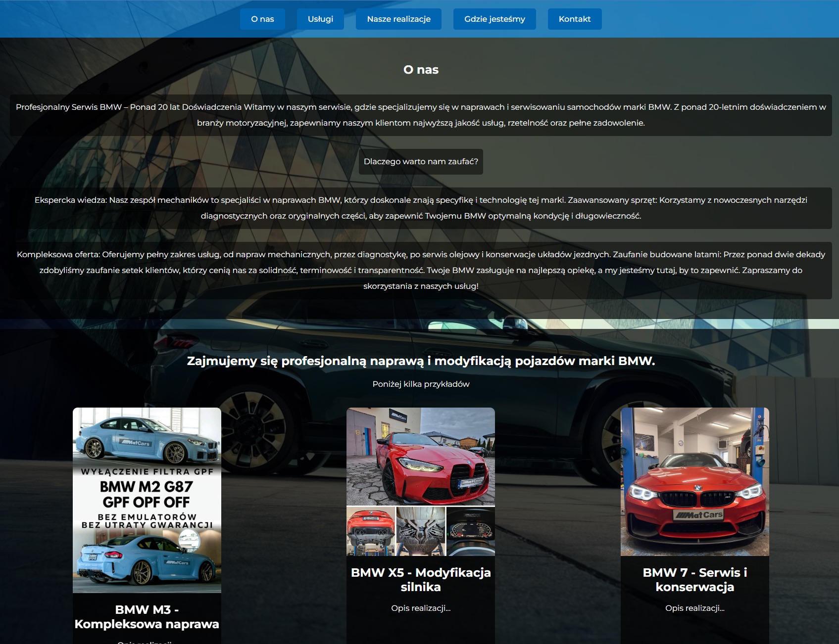
Task: Open Nasze realizacje menu item
Action: pyautogui.click(x=398, y=19)
